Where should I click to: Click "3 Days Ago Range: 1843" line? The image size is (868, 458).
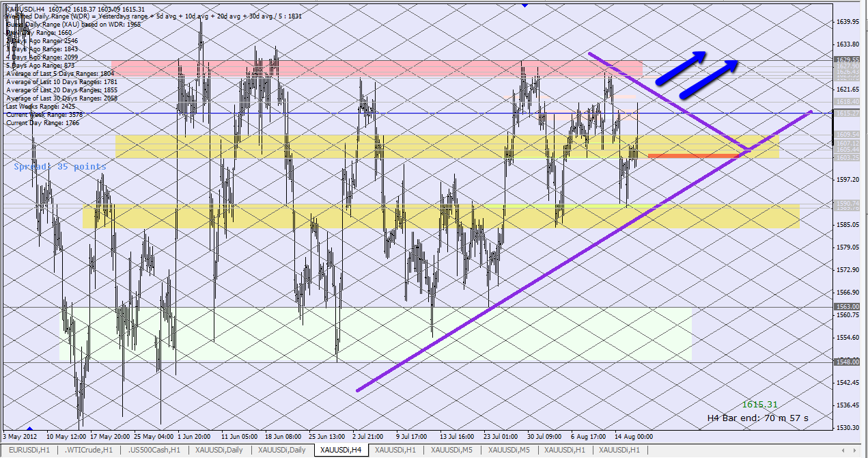click(42, 49)
